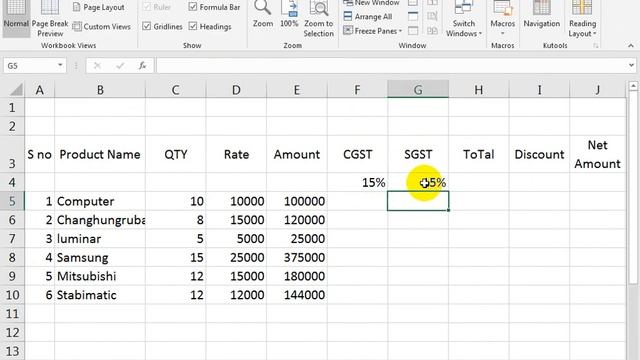Click the Reading Layout icon
The image size is (640, 360).
[x=582, y=8]
